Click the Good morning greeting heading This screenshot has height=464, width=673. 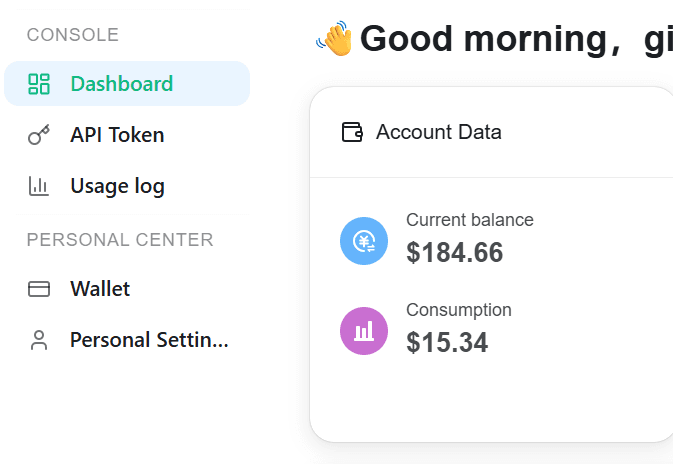click(516, 39)
